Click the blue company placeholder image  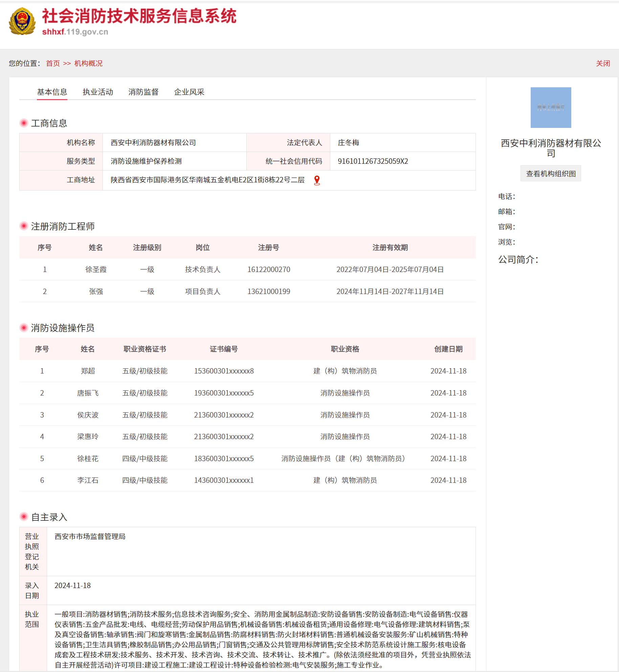(x=551, y=108)
